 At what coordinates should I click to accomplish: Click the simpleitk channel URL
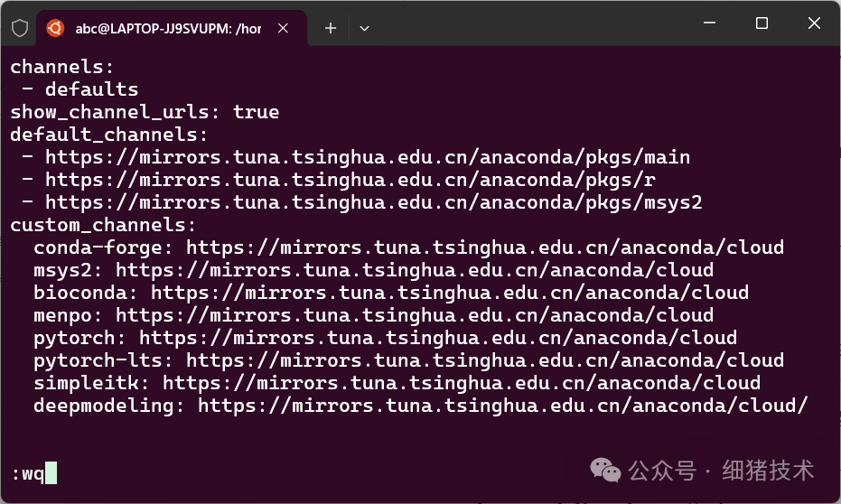point(461,383)
